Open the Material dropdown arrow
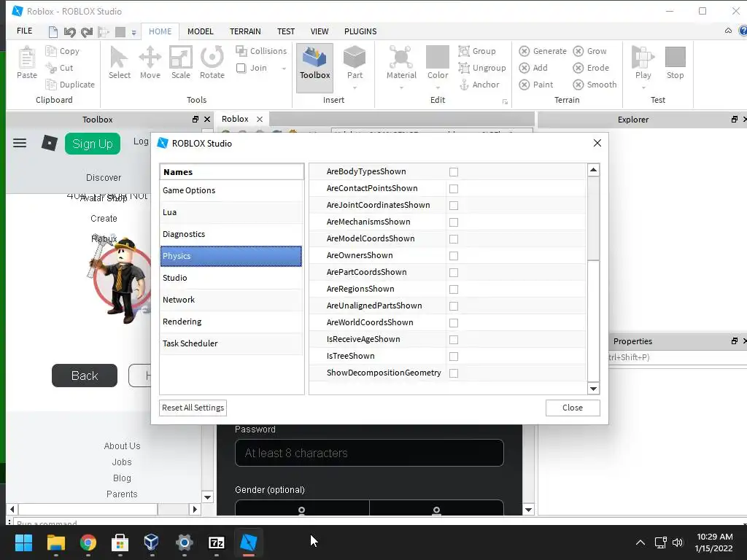Viewport: 747px width, 560px height. 401,87
